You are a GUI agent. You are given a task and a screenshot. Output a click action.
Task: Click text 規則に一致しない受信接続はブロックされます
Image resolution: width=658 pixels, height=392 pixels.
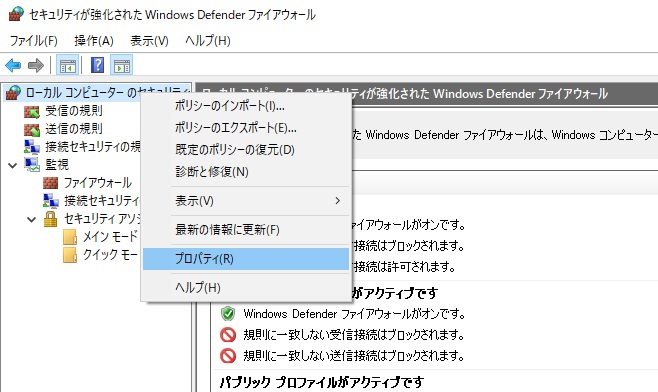tap(354, 335)
